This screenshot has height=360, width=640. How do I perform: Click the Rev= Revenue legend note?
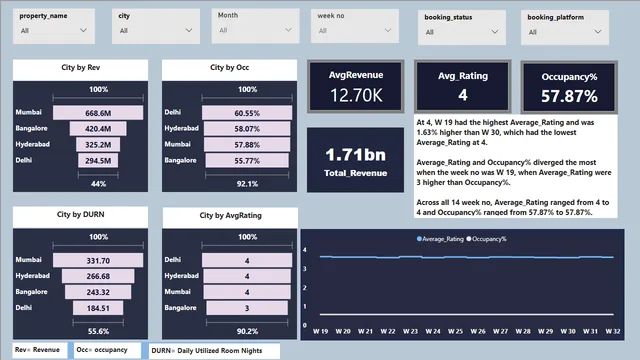point(40,350)
